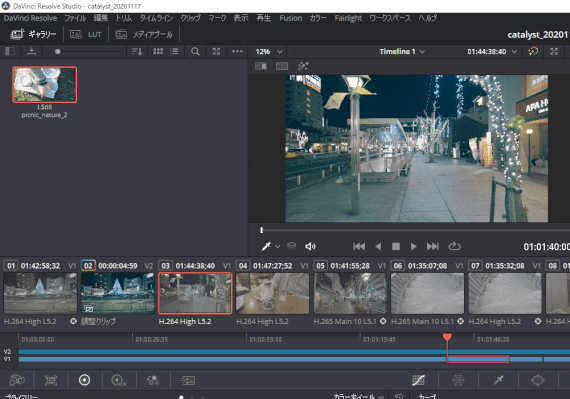Jump to next clip
This screenshot has width=570, height=399.
[x=433, y=246]
